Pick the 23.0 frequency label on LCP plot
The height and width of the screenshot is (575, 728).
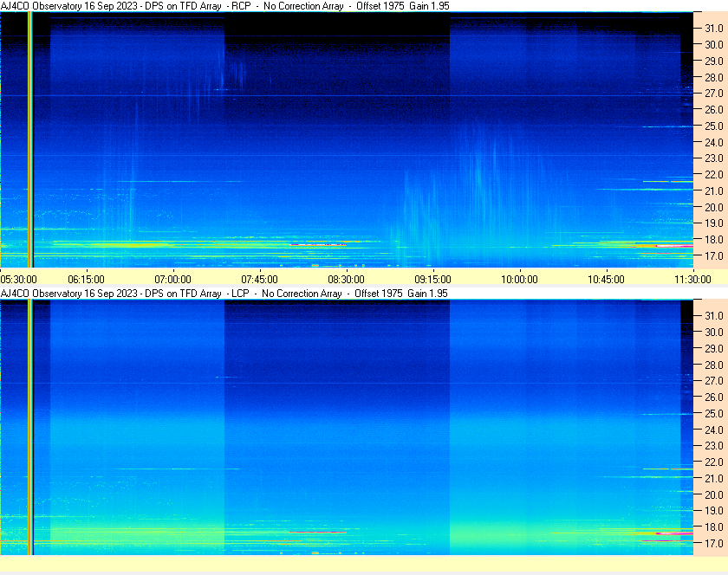pos(714,445)
